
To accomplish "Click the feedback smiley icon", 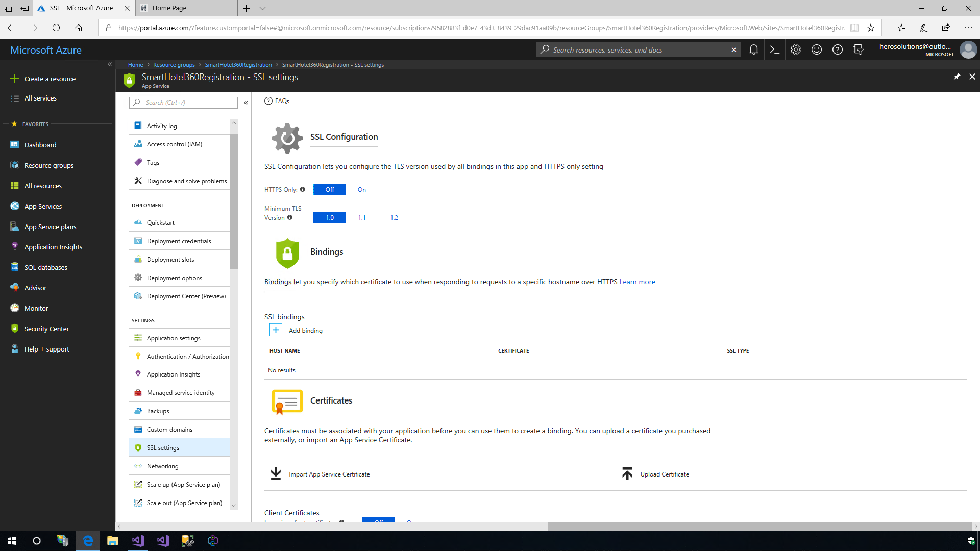I will [816, 49].
